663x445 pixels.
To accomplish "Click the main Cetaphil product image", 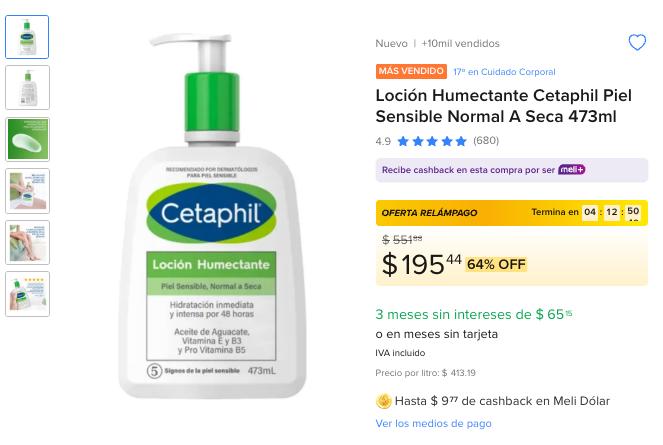I will coord(212,216).
